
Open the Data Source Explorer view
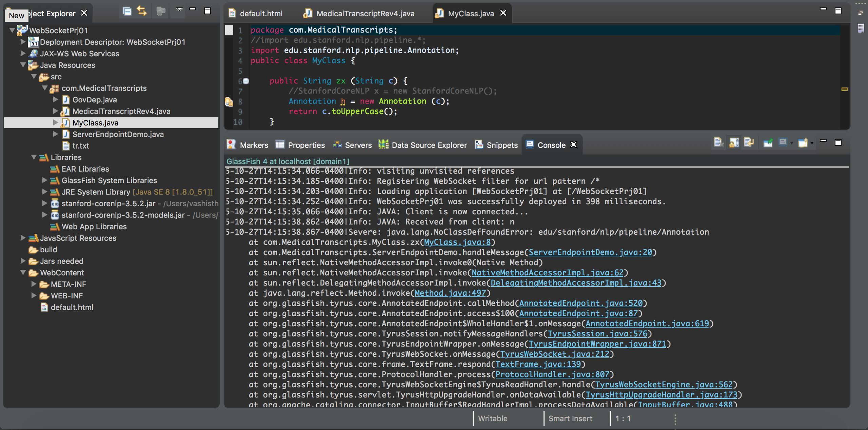click(423, 145)
